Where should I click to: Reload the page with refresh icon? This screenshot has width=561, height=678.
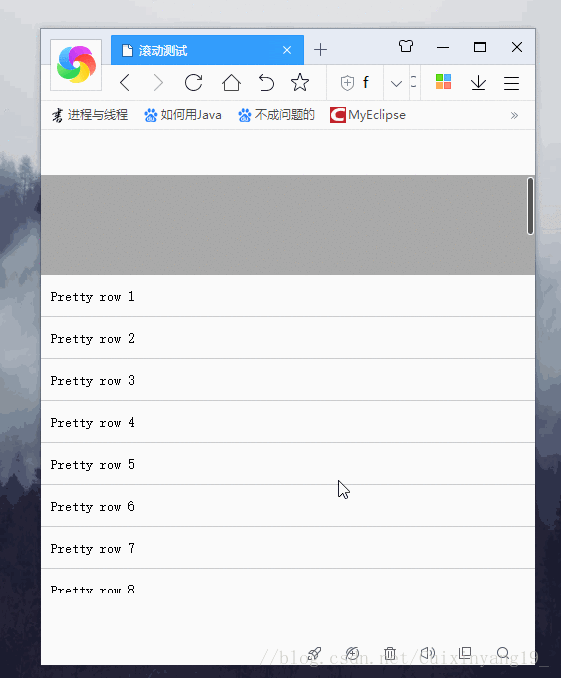193,82
